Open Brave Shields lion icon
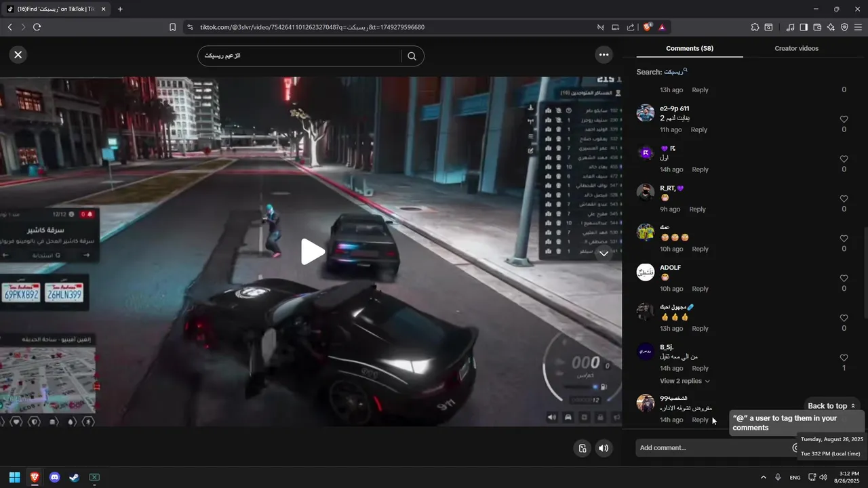868x488 pixels. pos(648,27)
